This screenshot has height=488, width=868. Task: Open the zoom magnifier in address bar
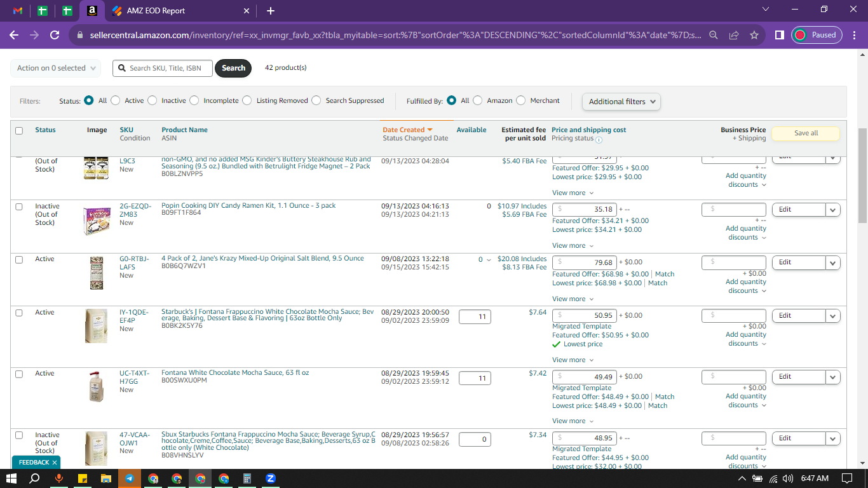click(714, 35)
